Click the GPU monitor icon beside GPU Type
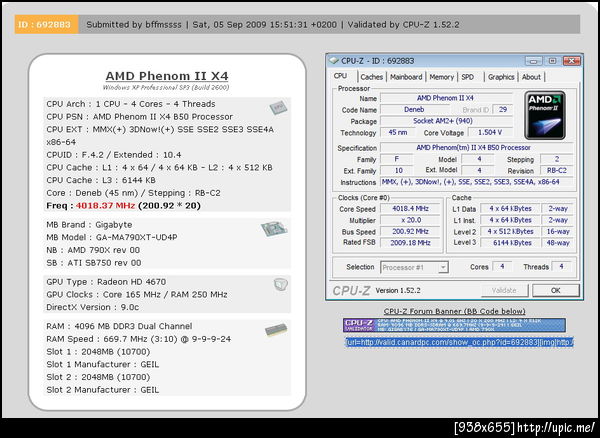 coord(281,285)
